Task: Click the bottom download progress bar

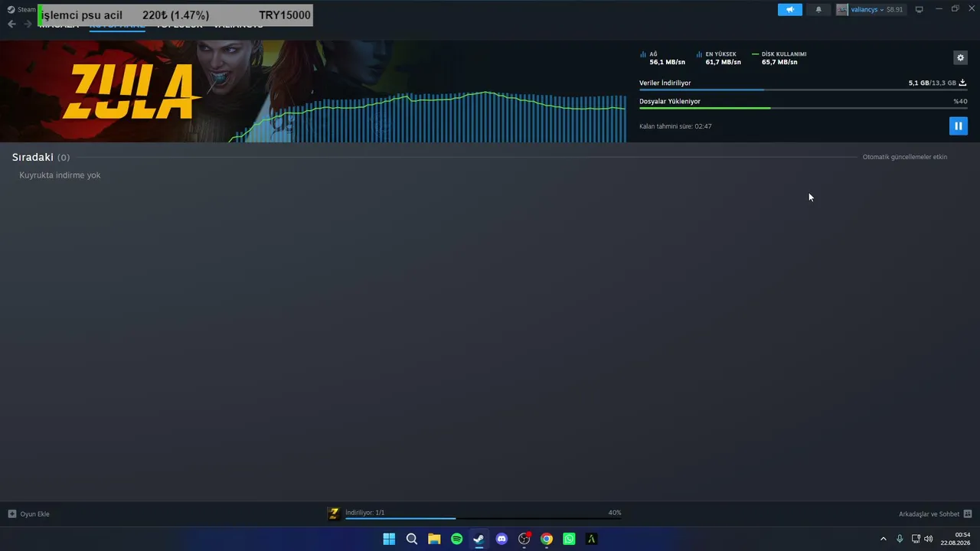Action: [483, 519]
